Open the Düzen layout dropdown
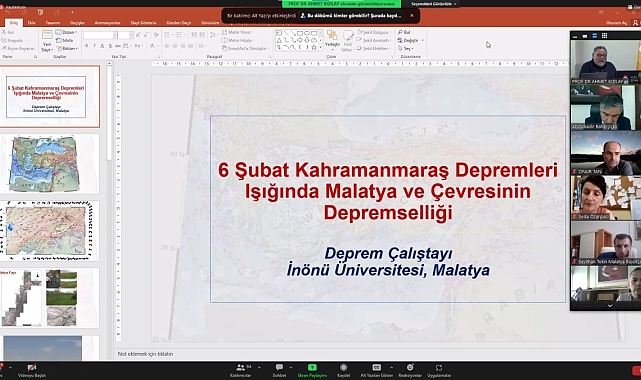641x380 pixels. click(x=66, y=32)
